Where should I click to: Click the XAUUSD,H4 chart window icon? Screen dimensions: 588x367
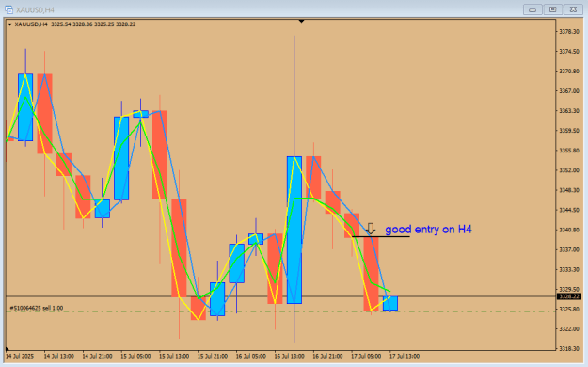[8, 9]
